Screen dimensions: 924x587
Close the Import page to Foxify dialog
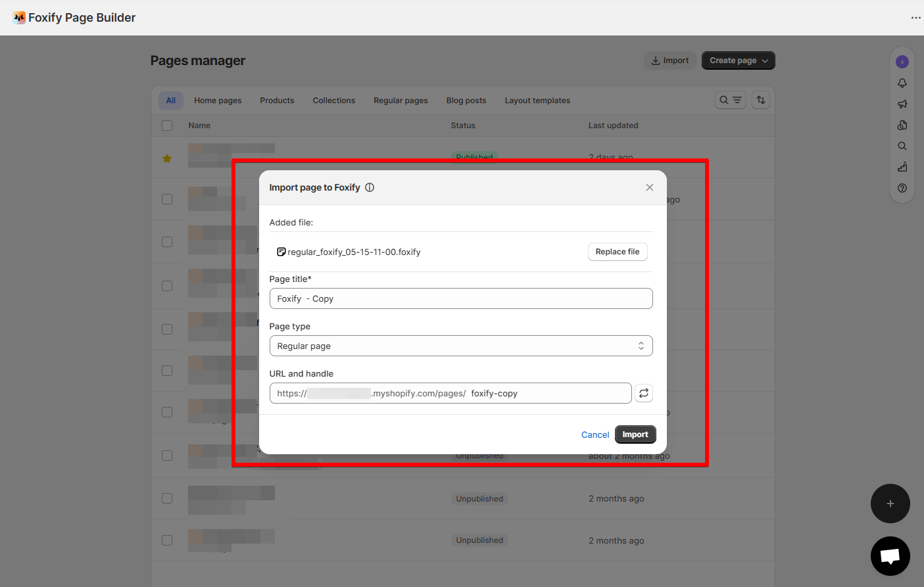tap(650, 187)
